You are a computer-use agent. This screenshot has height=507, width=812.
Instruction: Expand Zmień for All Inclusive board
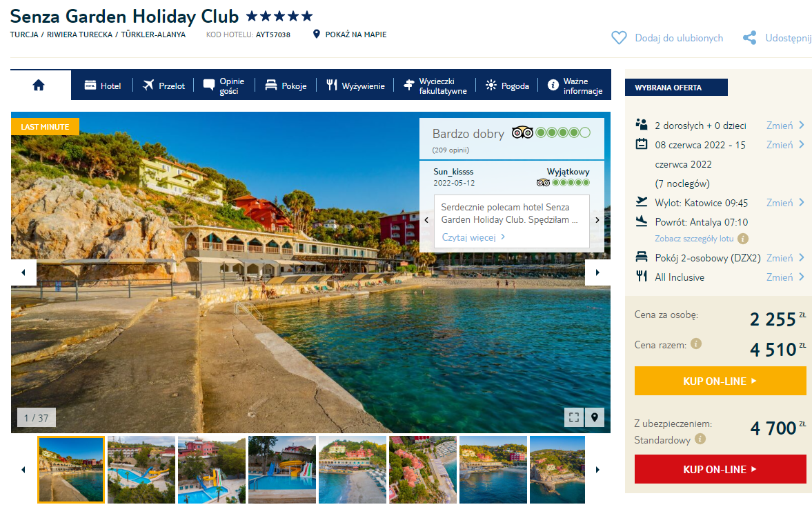click(x=785, y=277)
